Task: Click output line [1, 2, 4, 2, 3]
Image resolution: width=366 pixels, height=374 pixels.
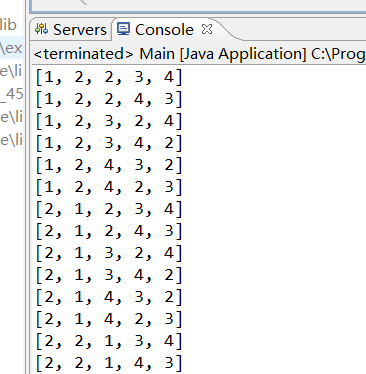Action: point(109,187)
